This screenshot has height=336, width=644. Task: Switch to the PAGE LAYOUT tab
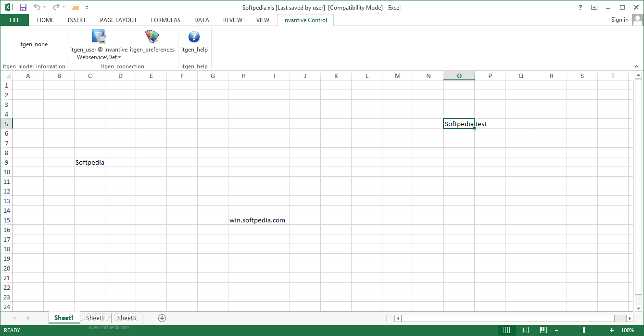pos(118,20)
